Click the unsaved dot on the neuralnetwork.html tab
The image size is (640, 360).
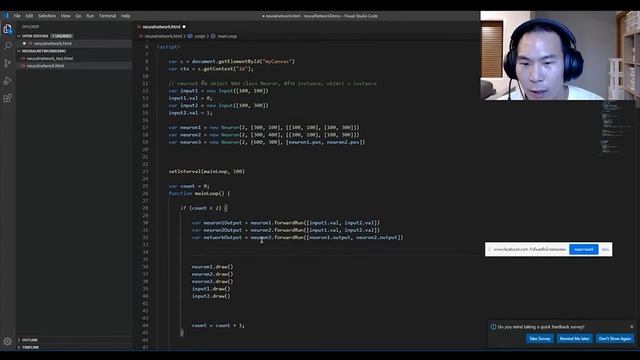point(184,27)
